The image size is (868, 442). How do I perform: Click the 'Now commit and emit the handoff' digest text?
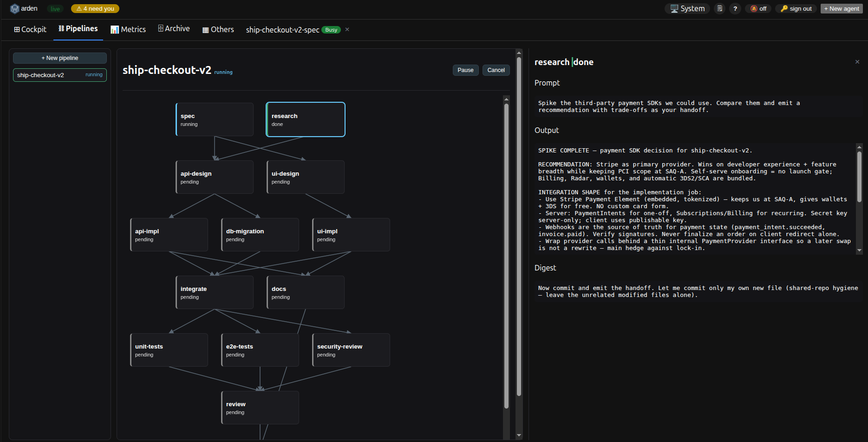tap(698, 291)
